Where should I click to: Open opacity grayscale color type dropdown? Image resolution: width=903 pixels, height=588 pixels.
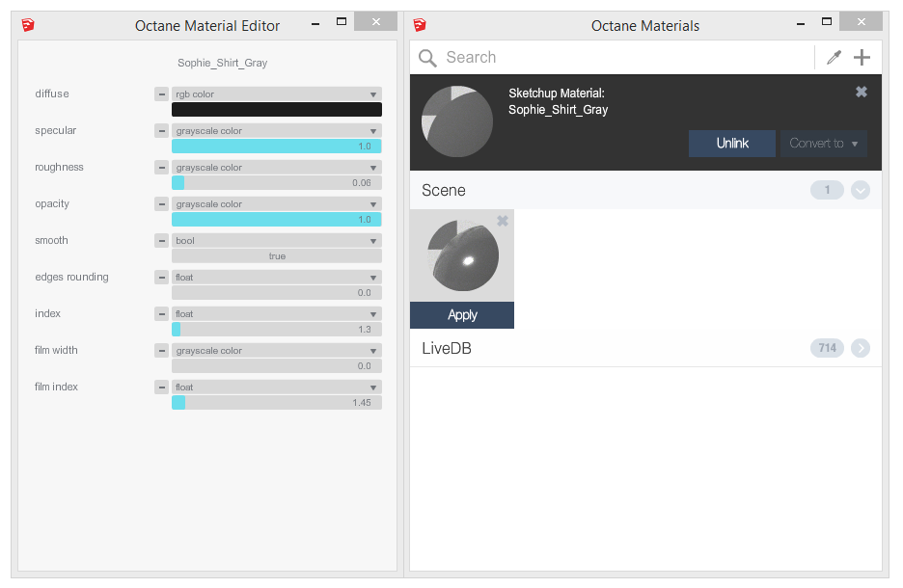coord(277,204)
